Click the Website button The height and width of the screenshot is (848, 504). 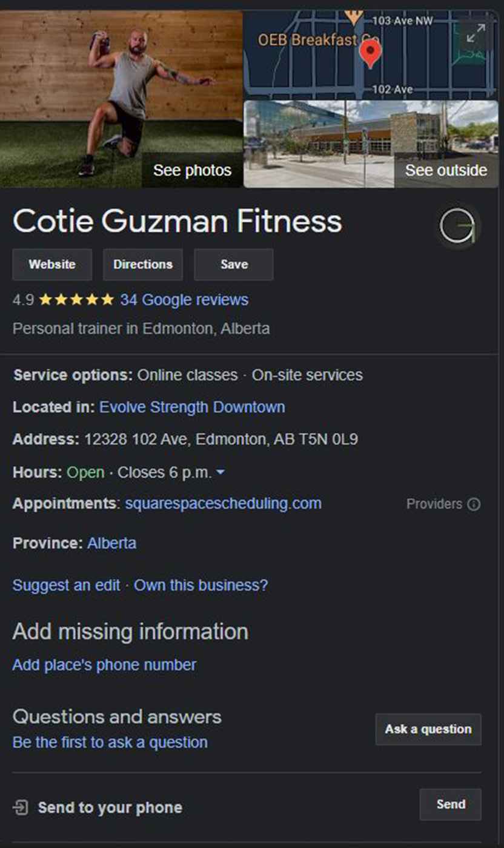[51, 264]
